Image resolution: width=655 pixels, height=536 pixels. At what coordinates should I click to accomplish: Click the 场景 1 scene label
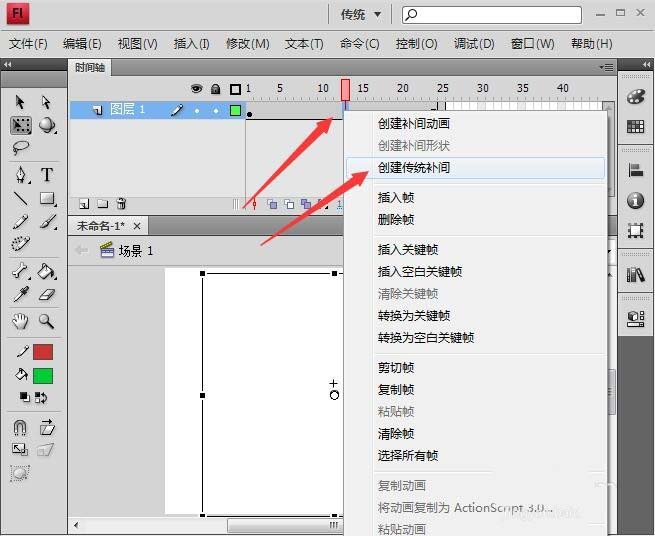[x=136, y=251]
